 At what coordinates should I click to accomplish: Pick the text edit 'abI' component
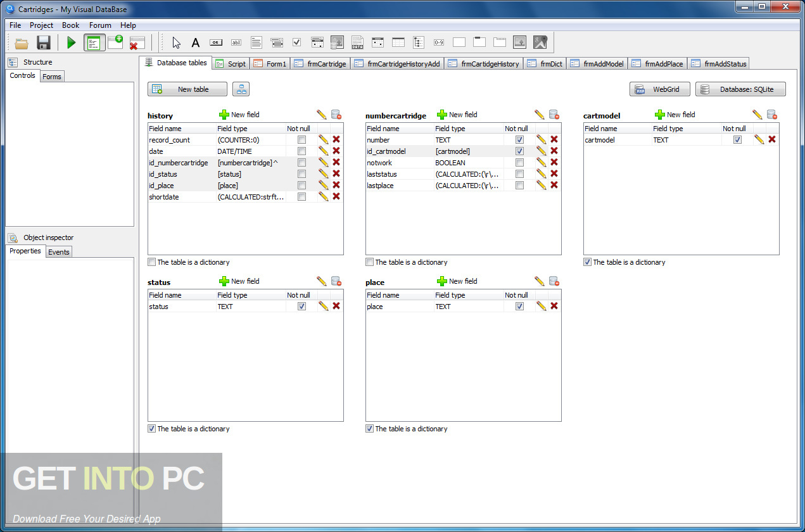click(x=236, y=42)
